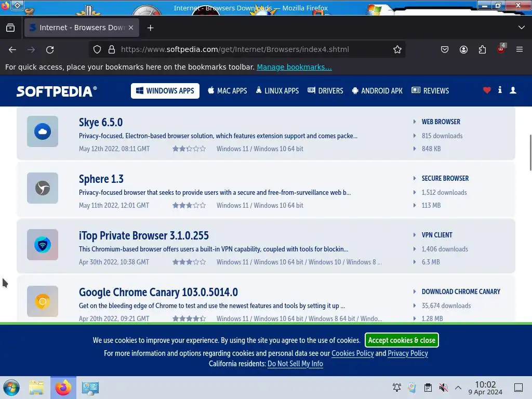Click the Softpedia info icon
532x399 pixels.
[500, 90]
